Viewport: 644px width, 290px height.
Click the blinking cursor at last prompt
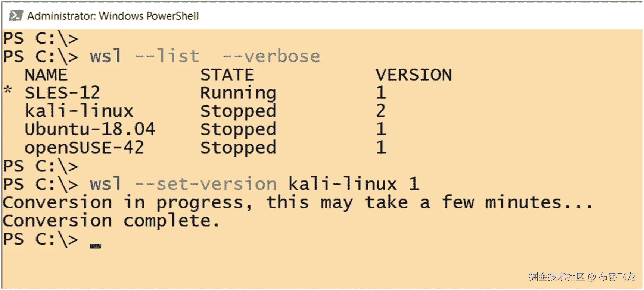[x=95, y=246]
